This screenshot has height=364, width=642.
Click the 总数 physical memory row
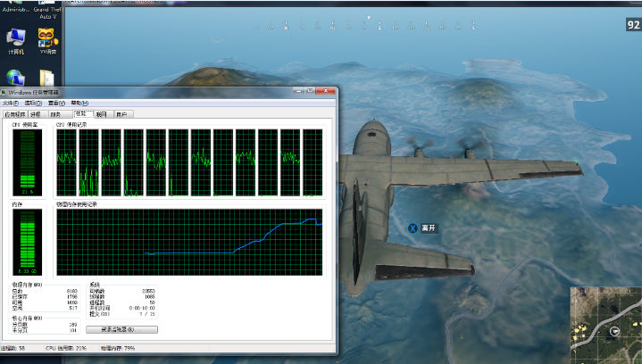click(x=45, y=291)
